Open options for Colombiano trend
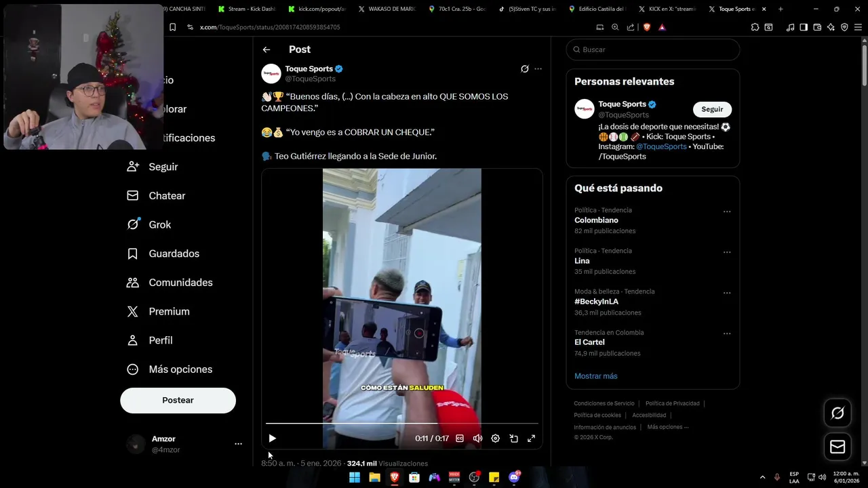 pos(727,211)
